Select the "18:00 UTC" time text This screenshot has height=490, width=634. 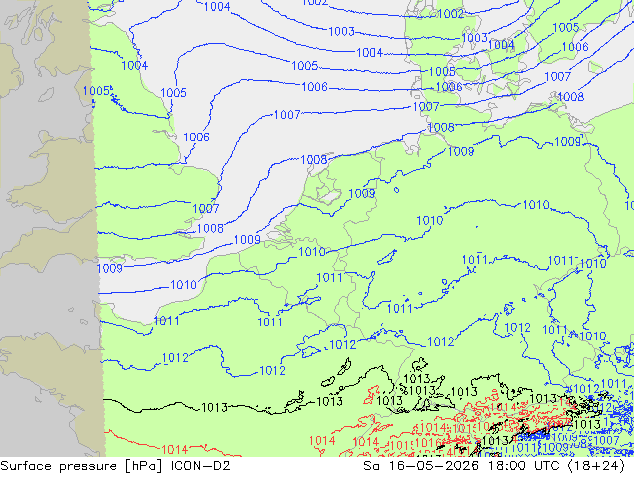click(x=523, y=466)
